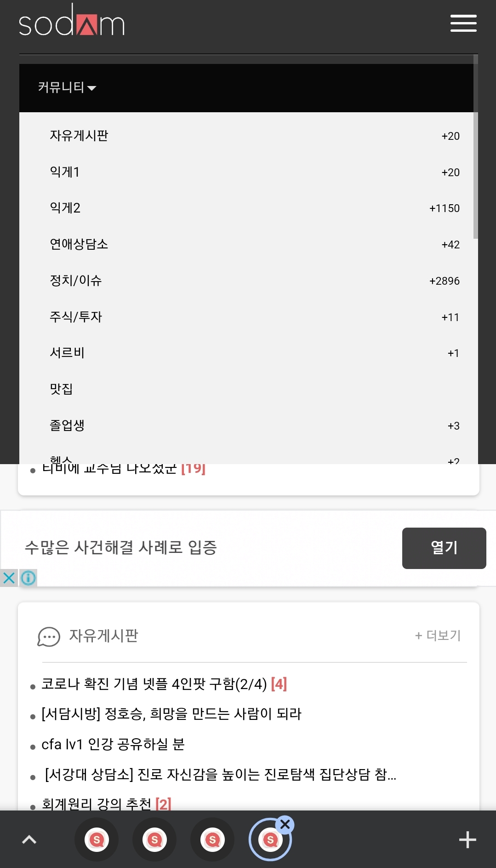Image resolution: width=496 pixels, height=868 pixels.
Task: Switch to the third browser tab
Action: (212, 840)
